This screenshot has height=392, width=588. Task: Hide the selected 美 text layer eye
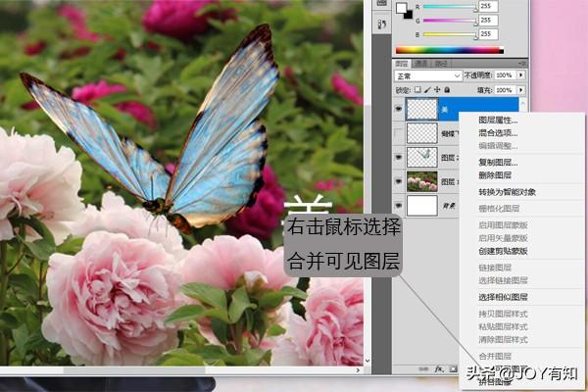pos(399,109)
